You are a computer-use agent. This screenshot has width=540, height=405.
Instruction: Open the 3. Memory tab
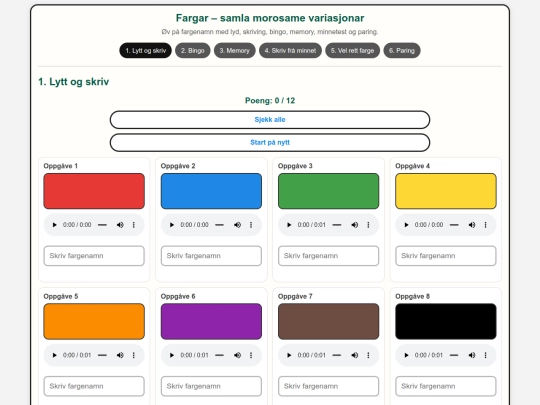pos(235,51)
